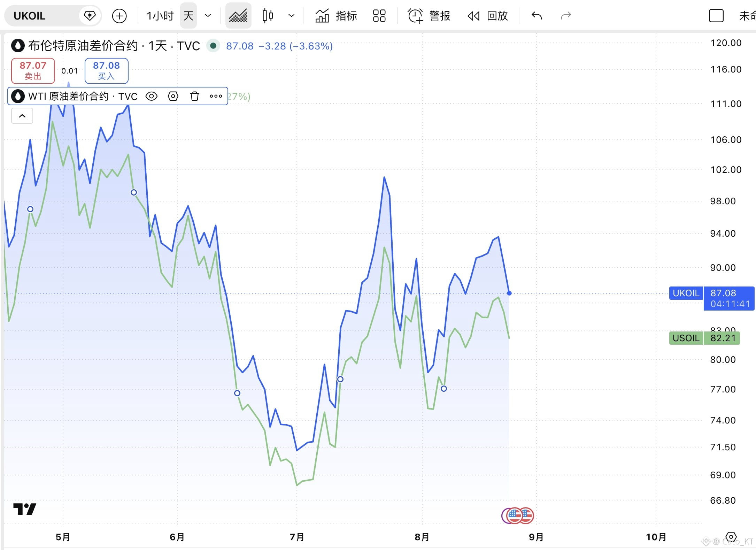The image size is (756, 550).
Task: Open the indicator templates grid icon
Action: (379, 16)
